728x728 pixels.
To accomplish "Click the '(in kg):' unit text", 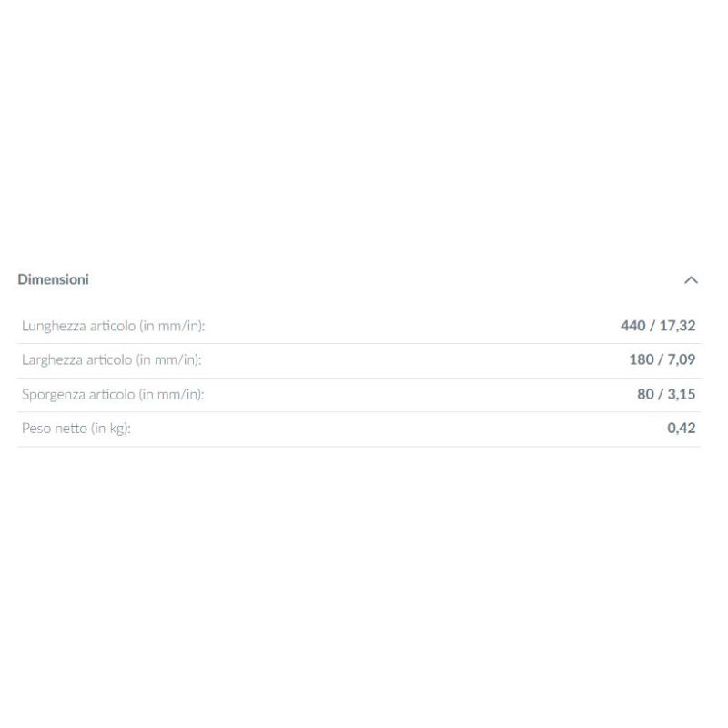I will pyautogui.click(x=111, y=429).
